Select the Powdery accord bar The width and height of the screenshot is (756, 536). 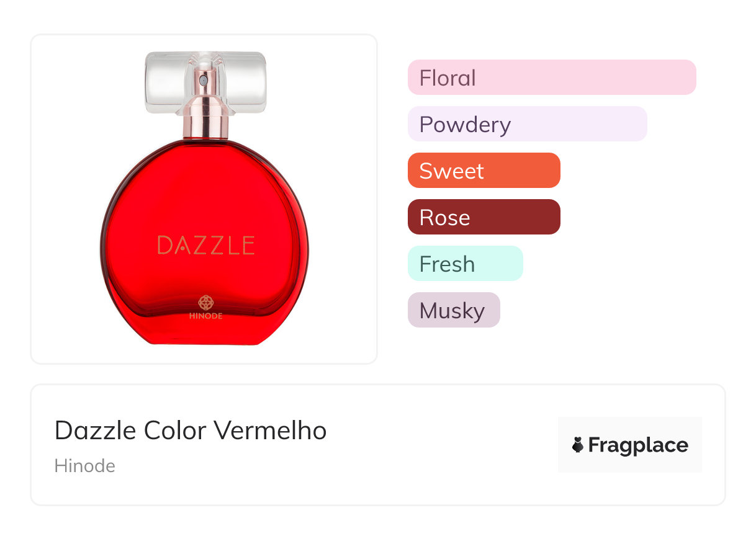click(x=527, y=124)
